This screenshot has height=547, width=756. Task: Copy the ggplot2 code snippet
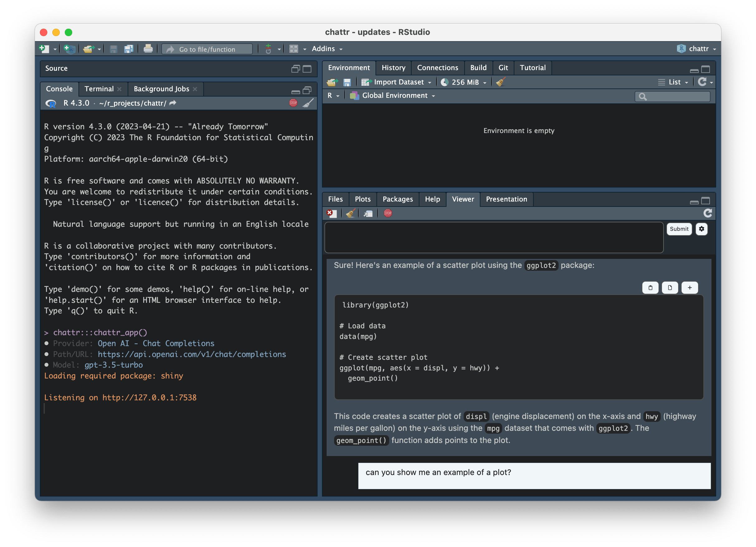point(650,287)
